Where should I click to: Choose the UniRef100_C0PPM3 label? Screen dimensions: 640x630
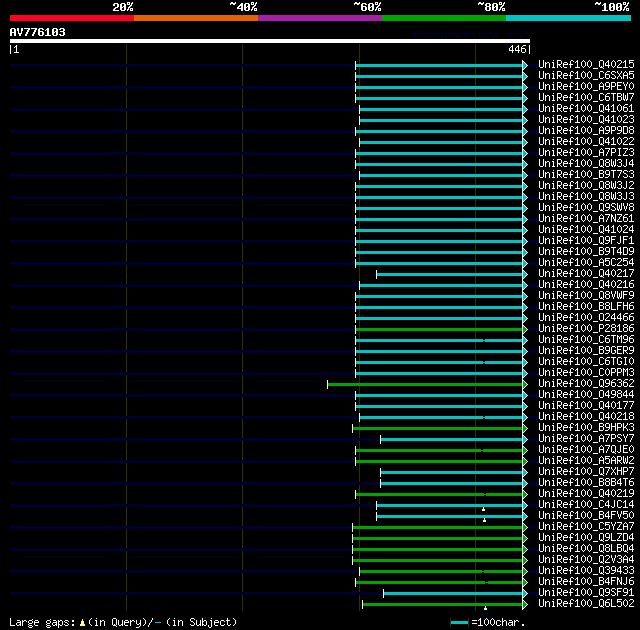click(586, 373)
